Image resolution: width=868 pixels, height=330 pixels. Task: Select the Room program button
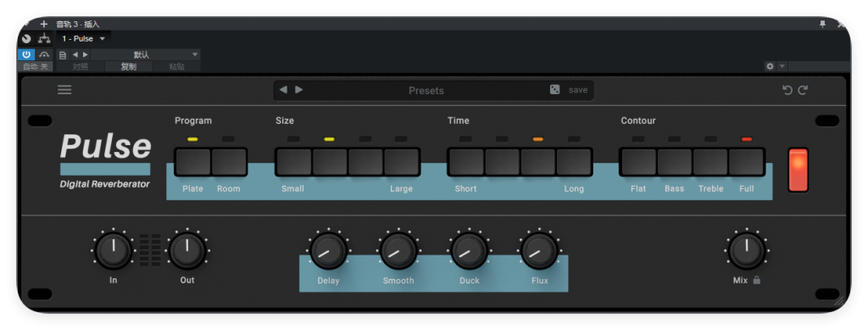(x=229, y=162)
